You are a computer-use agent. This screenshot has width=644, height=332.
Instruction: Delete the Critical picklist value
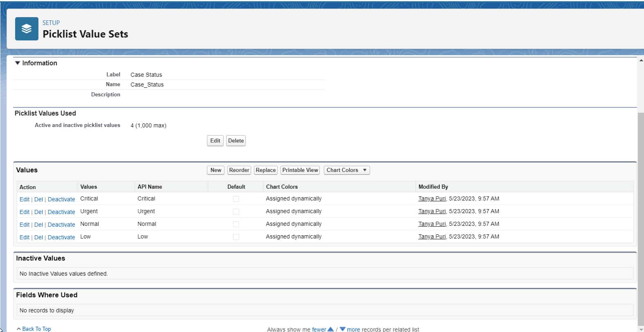(38, 199)
